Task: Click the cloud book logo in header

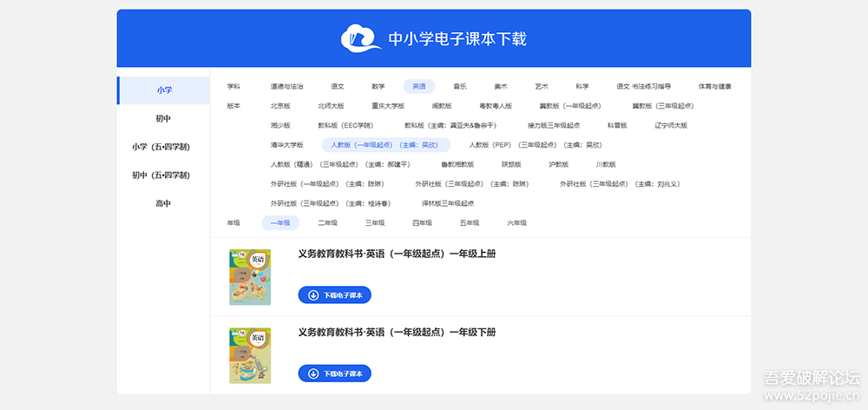Action: (360, 38)
